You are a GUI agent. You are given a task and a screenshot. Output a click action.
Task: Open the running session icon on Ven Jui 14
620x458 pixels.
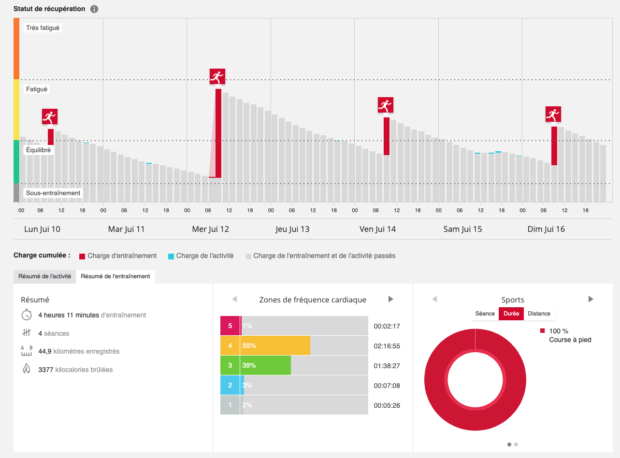click(x=386, y=105)
